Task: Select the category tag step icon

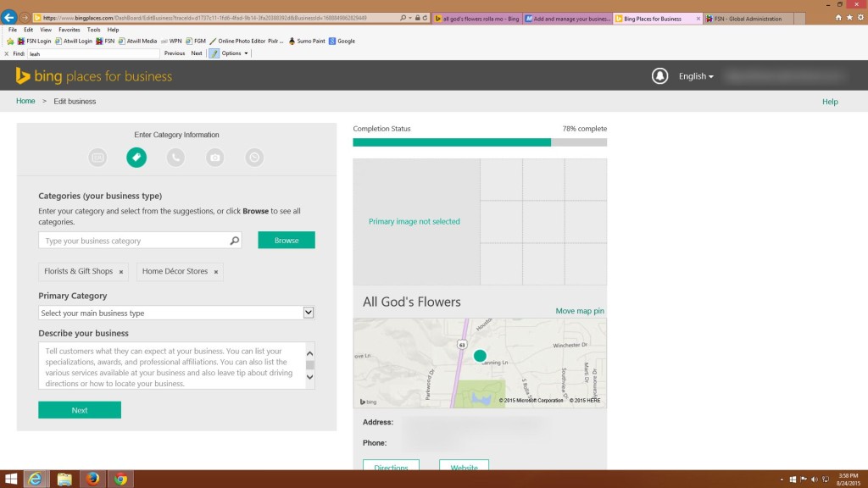Action: 136,157
